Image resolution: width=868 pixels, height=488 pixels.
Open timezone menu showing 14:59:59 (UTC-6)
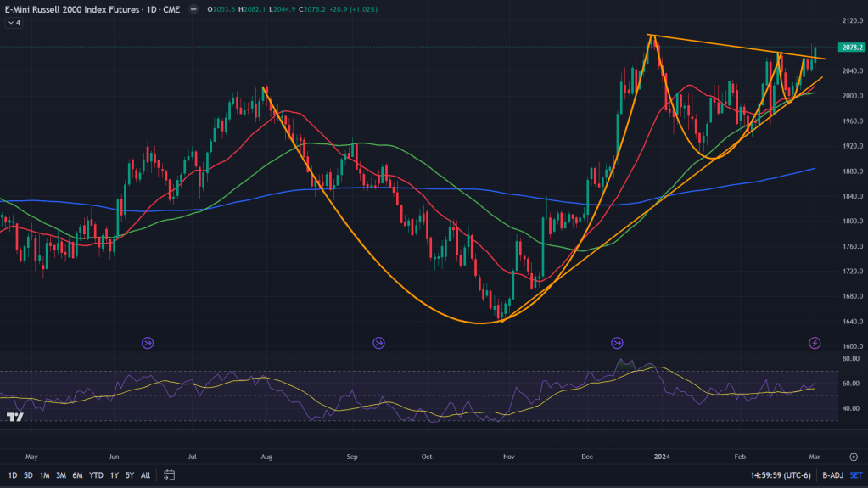tap(778, 475)
